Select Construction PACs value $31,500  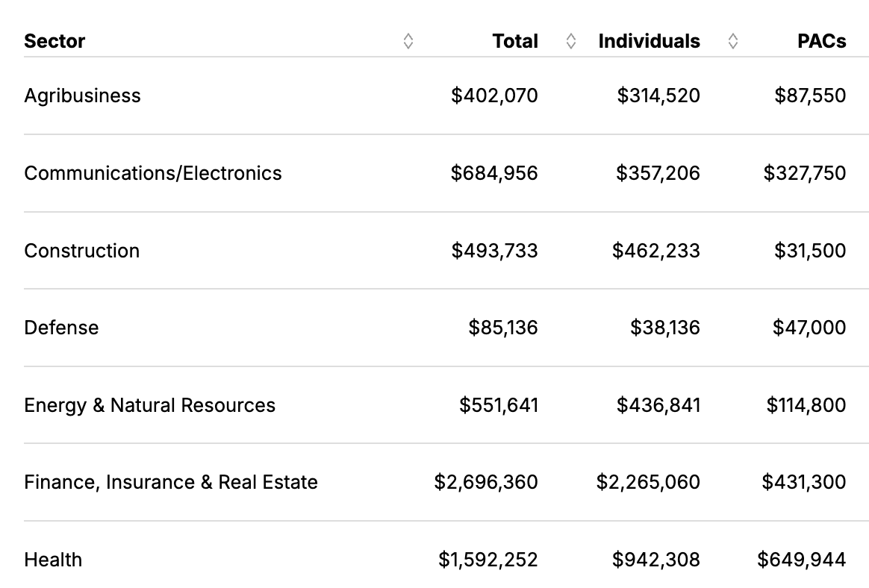[x=810, y=251]
